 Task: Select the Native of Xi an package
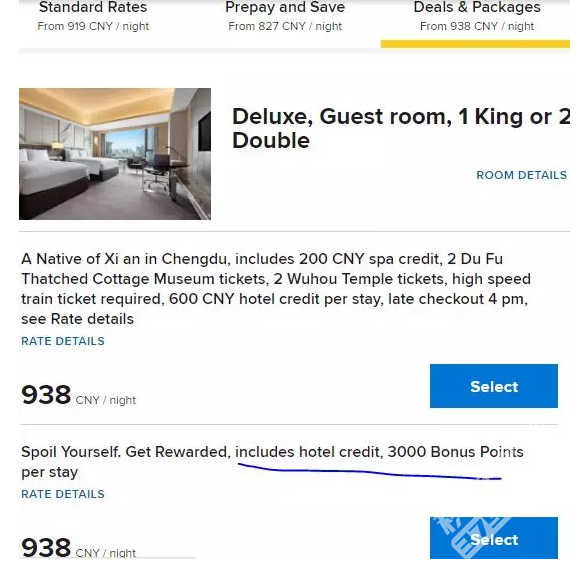click(494, 386)
